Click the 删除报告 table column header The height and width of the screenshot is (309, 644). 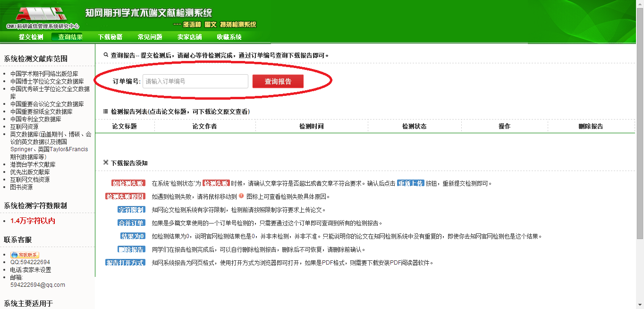click(x=591, y=126)
